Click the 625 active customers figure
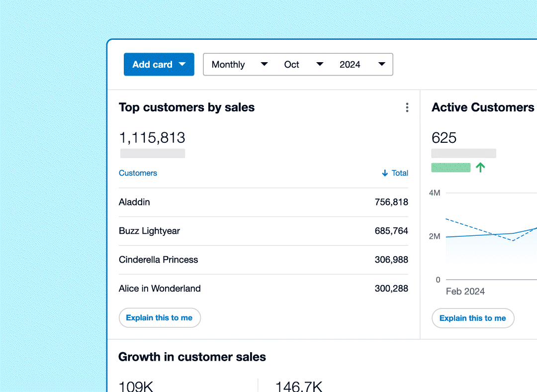The width and height of the screenshot is (537, 392). 444,138
